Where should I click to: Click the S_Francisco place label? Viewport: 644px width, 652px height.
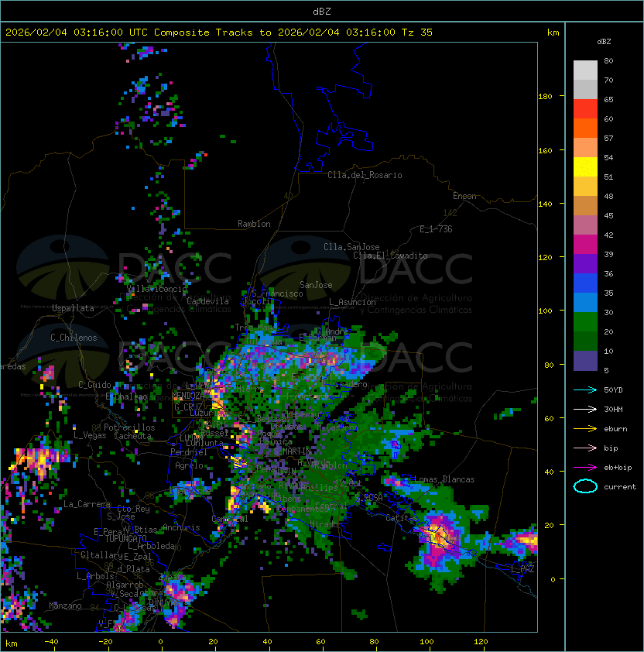(278, 293)
